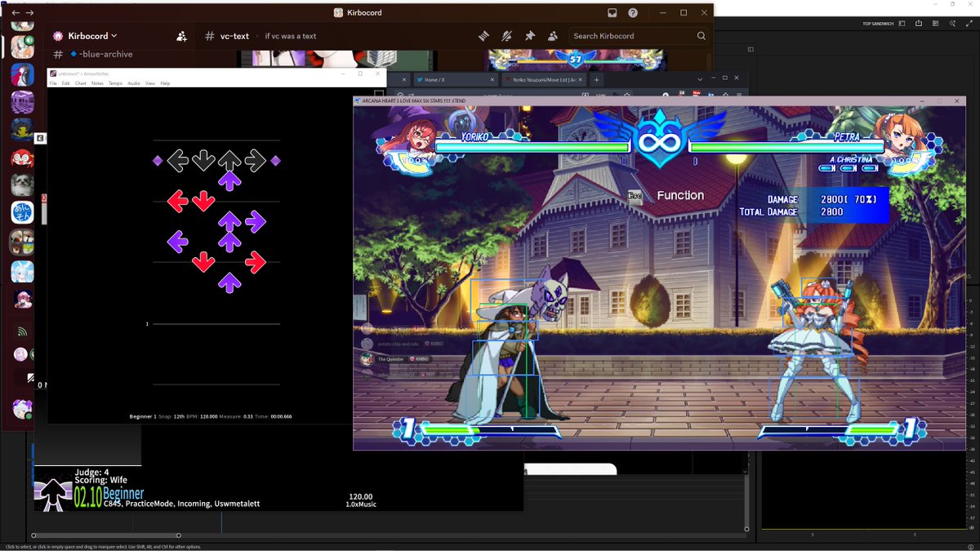Expand to fullscreen with diagonal arrows icon
Viewport: 980px width, 551px height.
point(969,24)
